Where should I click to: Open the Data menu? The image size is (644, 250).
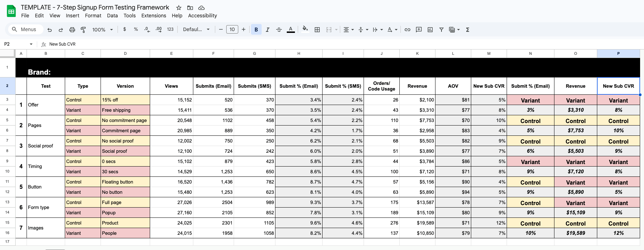click(112, 16)
